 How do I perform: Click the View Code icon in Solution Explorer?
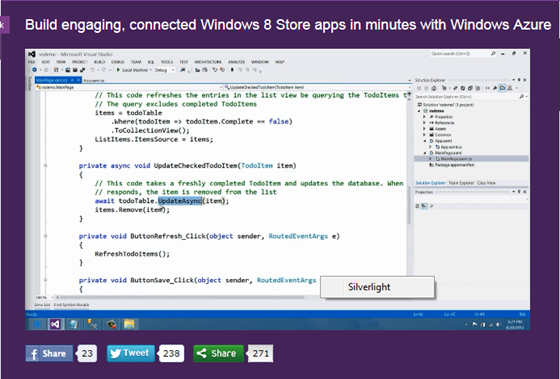click(x=488, y=88)
